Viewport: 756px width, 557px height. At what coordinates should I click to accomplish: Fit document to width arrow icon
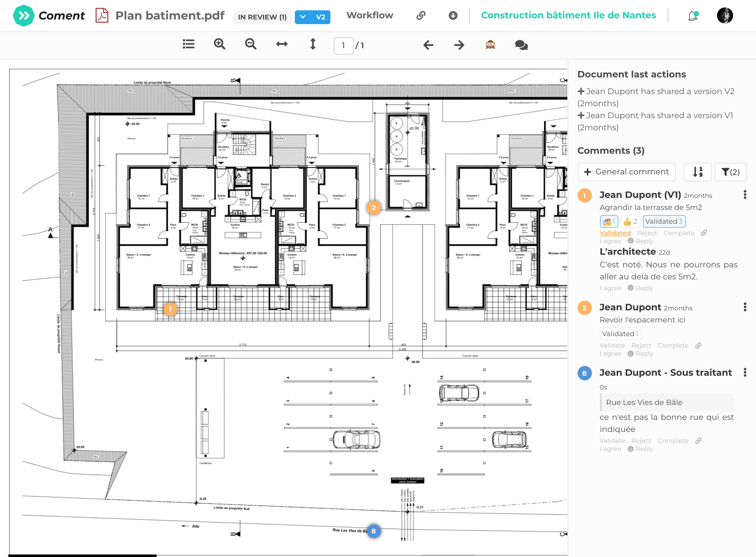pyautogui.click(x=282, y=44)
